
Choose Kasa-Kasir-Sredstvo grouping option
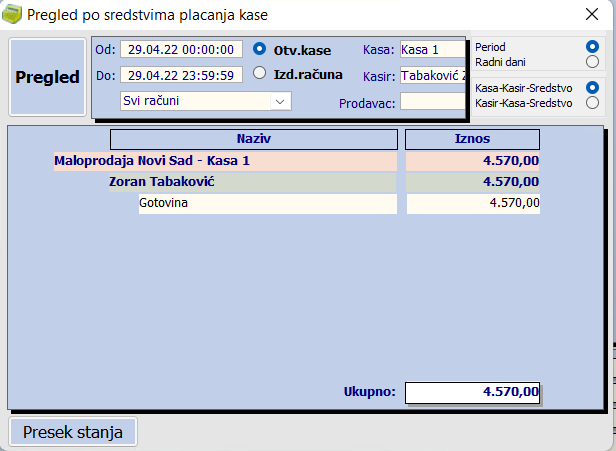[x=592, y=87]
